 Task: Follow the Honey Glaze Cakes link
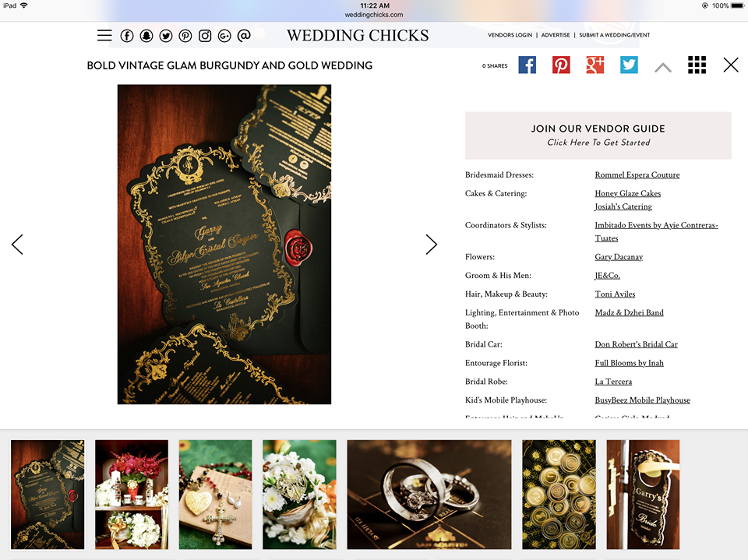pyautogui.click(x=628, y=193)
